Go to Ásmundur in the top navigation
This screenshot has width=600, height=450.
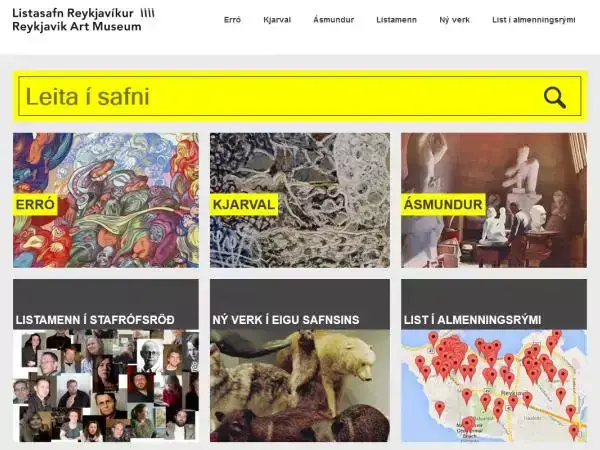(334, 20)
